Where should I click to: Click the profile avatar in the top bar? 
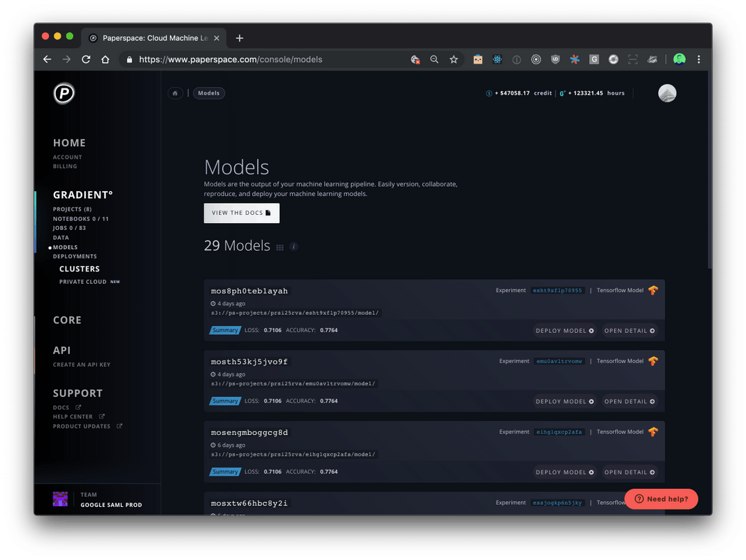coord(667,93)
